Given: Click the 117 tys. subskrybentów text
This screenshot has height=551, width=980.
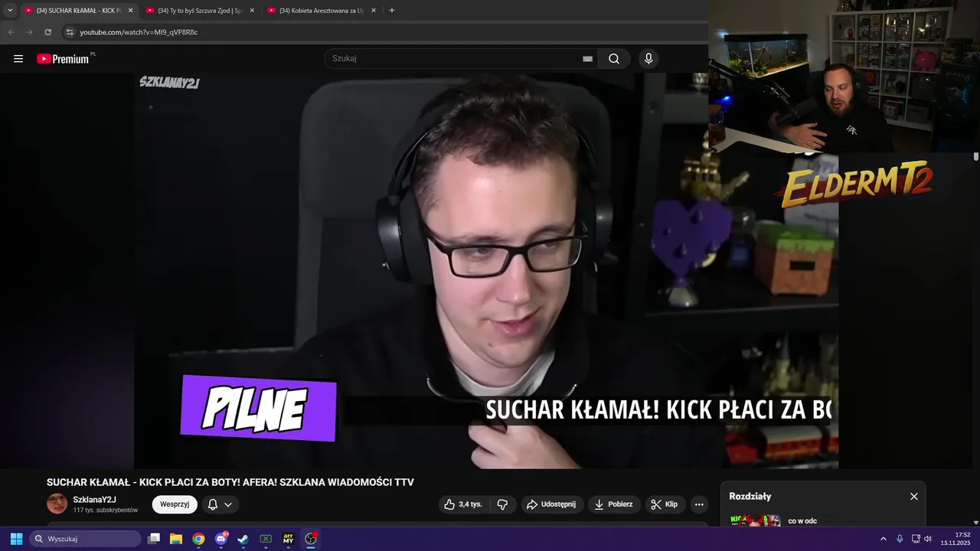Looking at the screenshot, I should (x=106, y=510).
